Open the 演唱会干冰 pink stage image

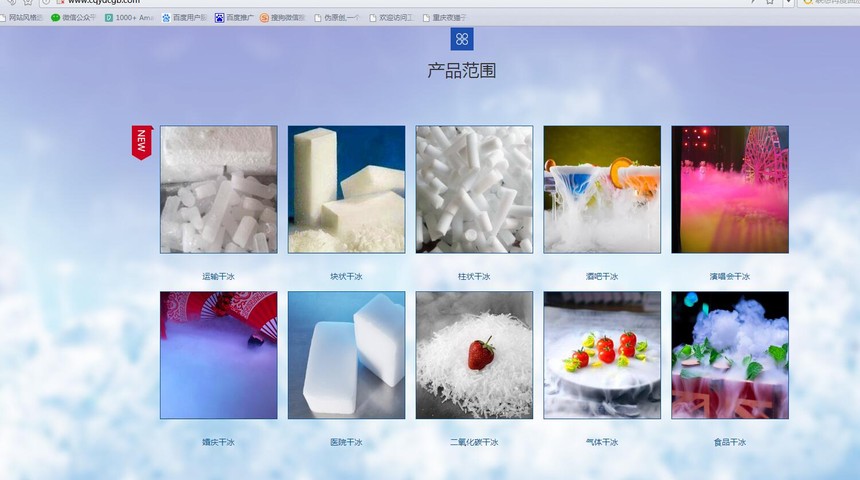730,189
